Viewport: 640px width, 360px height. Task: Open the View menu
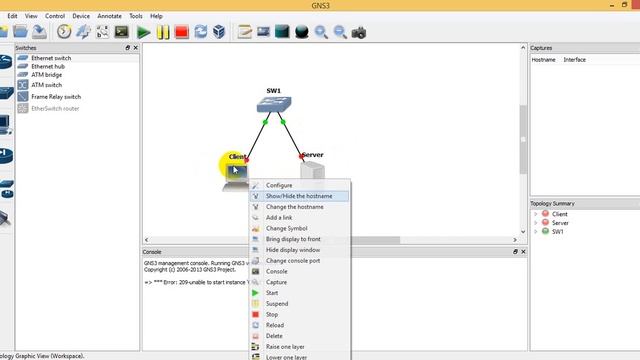(x=31, y=16)
